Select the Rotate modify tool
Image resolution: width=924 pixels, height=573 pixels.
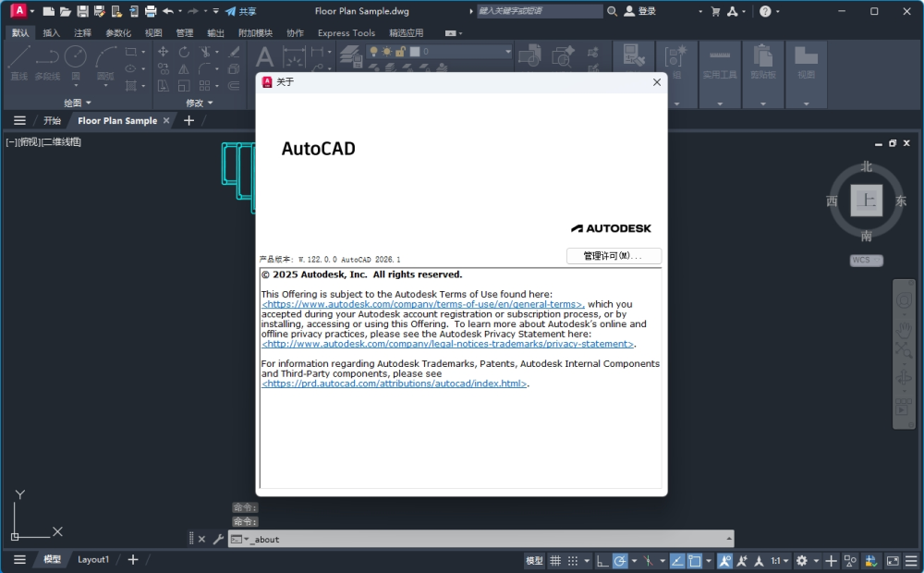[x=184, y=51]
